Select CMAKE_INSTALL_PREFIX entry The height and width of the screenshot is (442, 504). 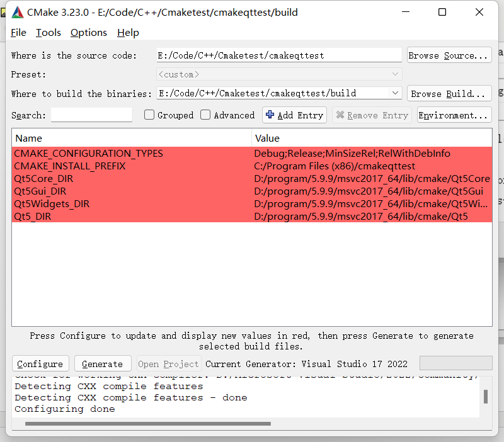(x=70, y=166)
